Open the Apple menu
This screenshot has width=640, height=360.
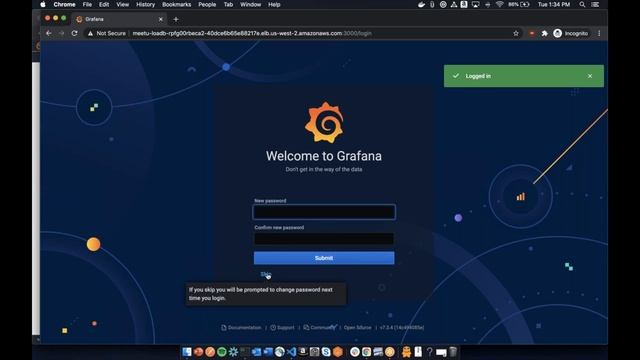[43, 4]
